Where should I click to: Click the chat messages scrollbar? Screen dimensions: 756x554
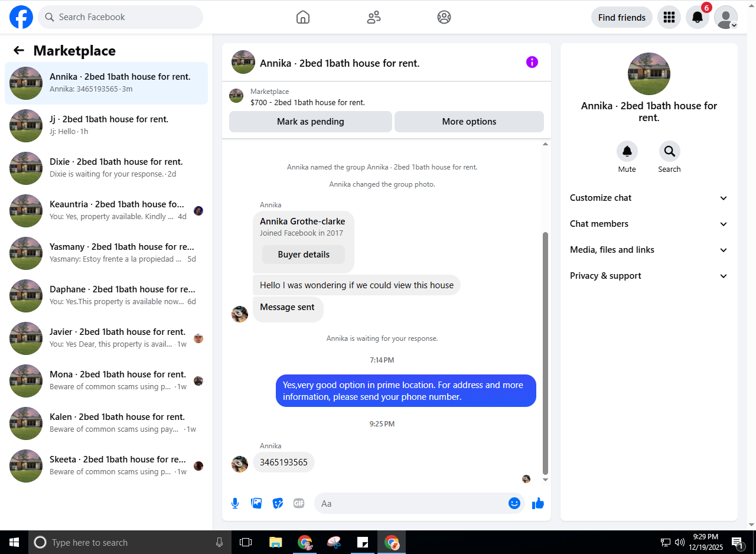tap(545, 353)
